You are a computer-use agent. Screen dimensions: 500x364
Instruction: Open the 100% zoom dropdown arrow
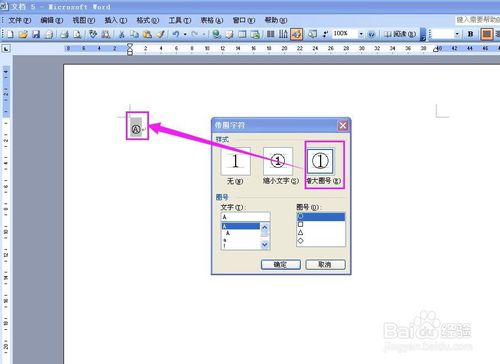(361, 34)
